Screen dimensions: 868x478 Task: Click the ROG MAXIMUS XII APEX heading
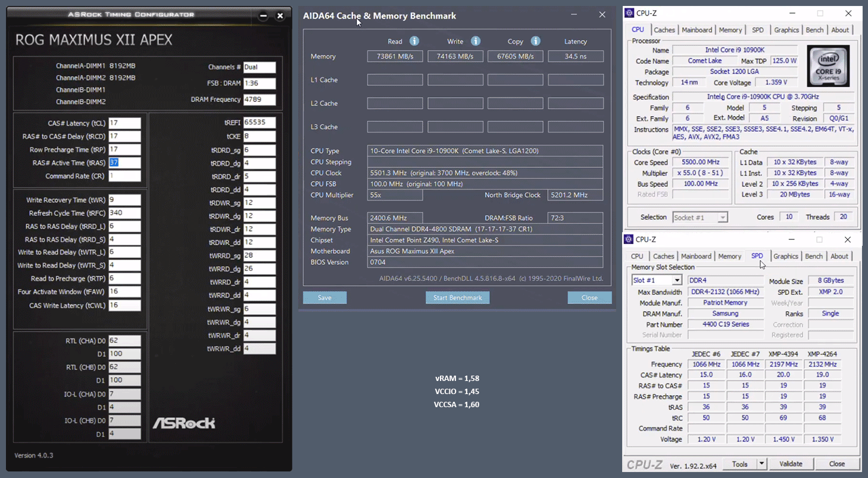[x=93, y=40]
